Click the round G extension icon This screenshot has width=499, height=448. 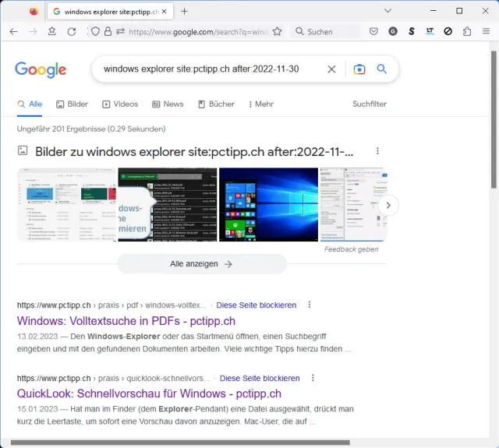393,31
